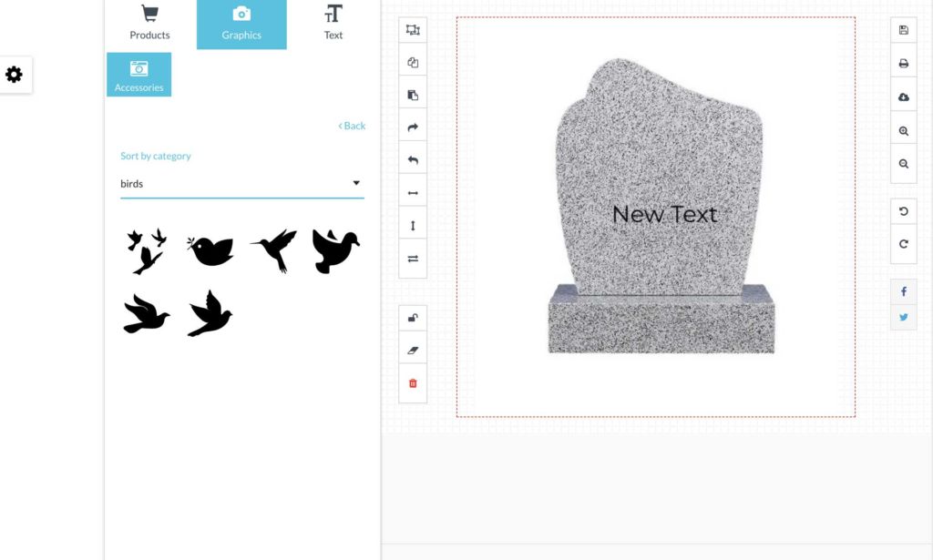
Task: Switch to the Products tab
Action: [149, 25]
